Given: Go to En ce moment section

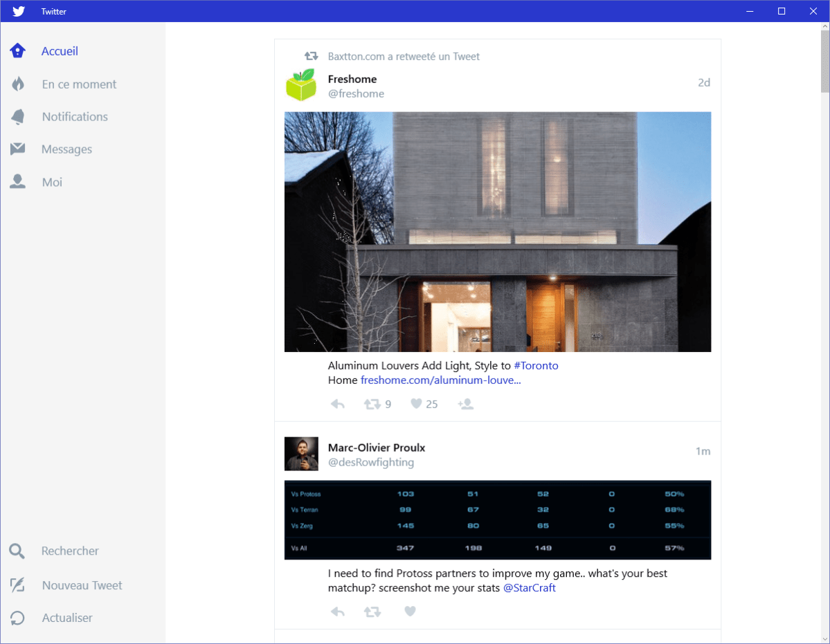Looking at the screenshot, I should coord(79,84).
